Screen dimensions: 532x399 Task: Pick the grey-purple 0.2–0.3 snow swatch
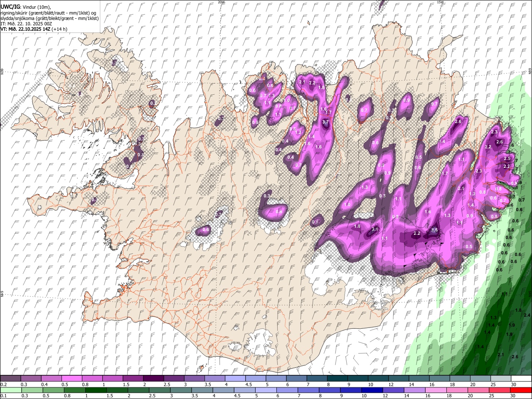pos(10,379)
